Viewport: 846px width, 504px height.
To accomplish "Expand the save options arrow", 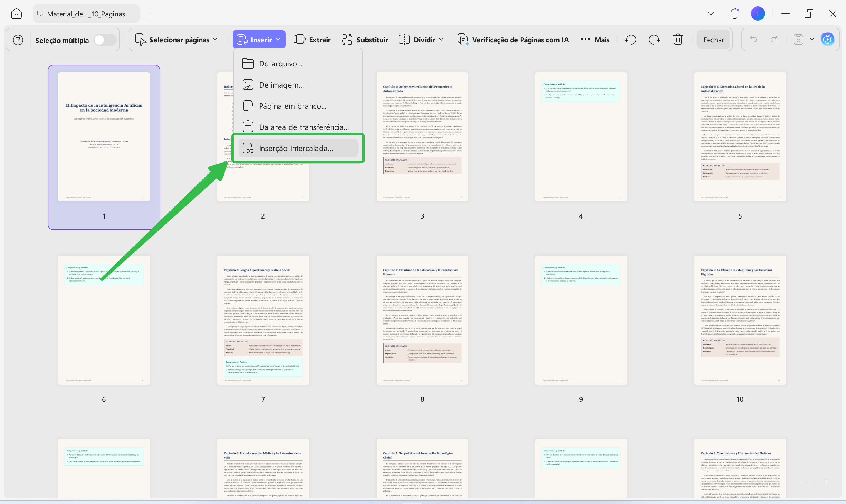I will (812, 39).
